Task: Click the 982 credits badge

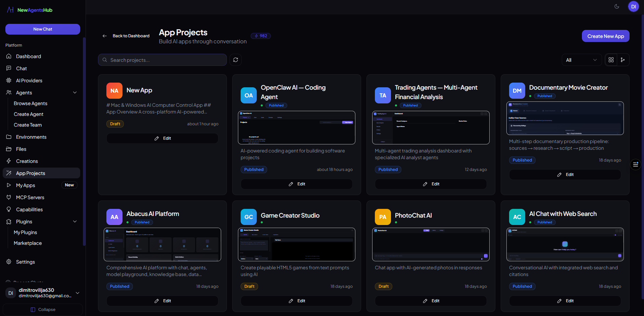Action: tap(261, 36)
